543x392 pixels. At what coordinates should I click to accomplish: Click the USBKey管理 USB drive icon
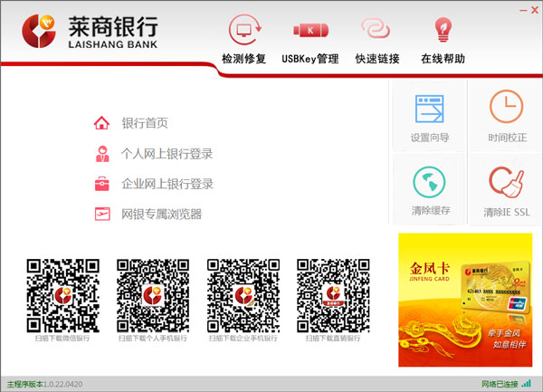[310, 31]
